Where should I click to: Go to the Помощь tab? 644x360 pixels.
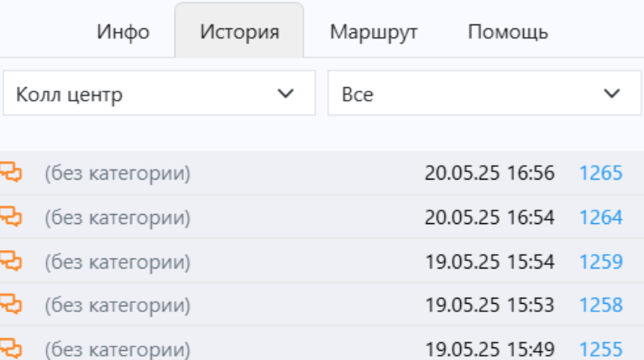508,32
